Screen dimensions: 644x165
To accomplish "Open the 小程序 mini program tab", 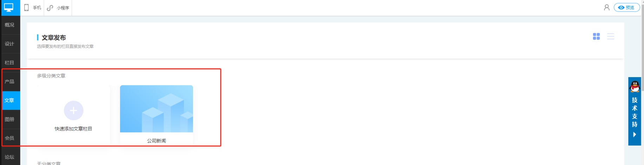I will click(58, 8).
